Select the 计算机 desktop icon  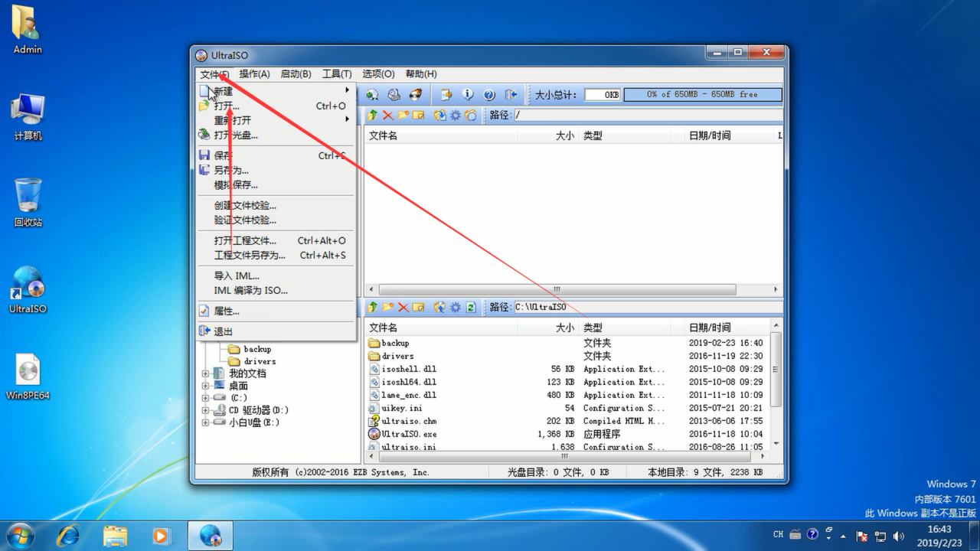28,116
